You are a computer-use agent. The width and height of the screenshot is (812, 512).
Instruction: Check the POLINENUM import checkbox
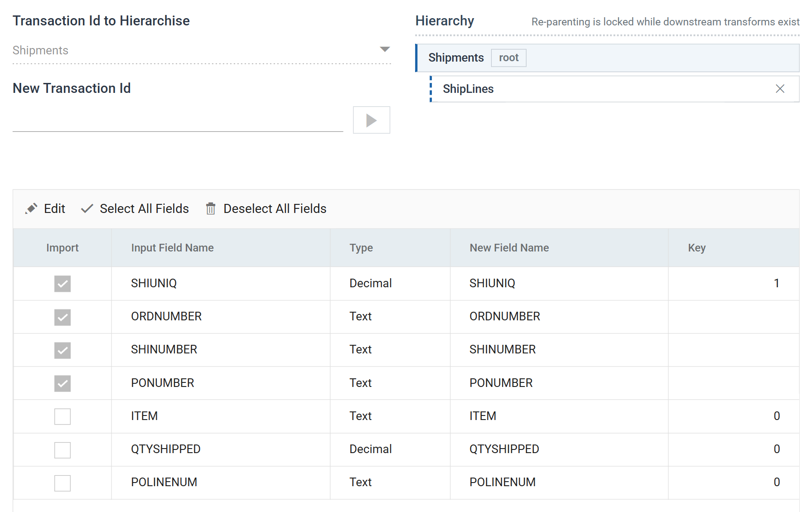[63, 483]
